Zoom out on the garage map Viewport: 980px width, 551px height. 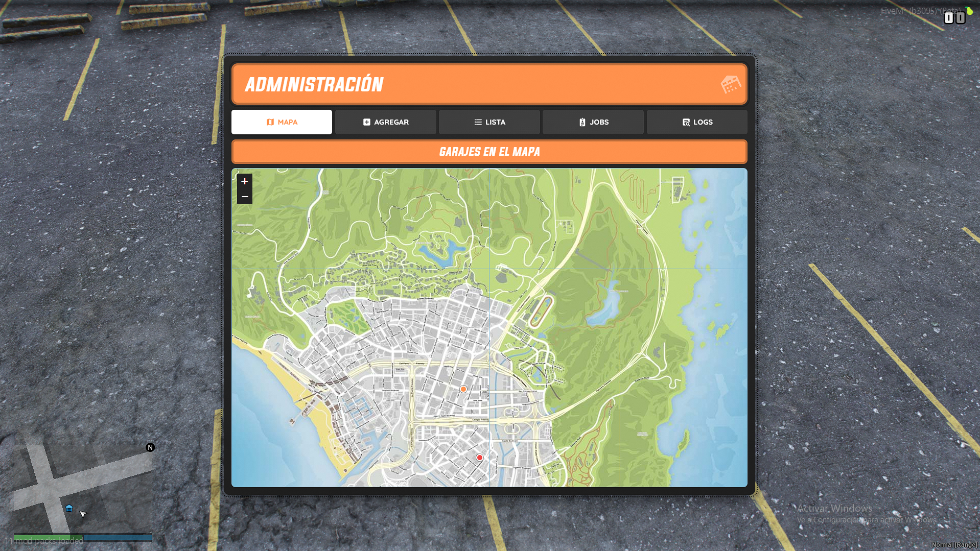click(x=245, y=197)
